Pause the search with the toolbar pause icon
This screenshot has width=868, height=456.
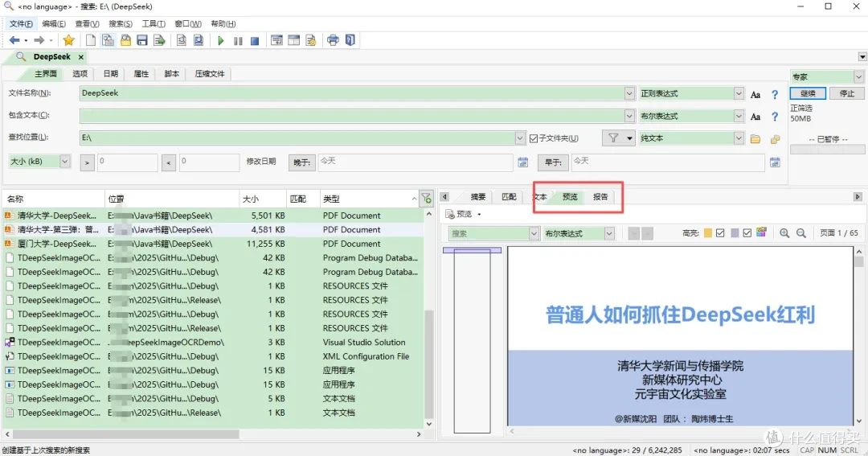pyautogui.click(x=238, y=40)
